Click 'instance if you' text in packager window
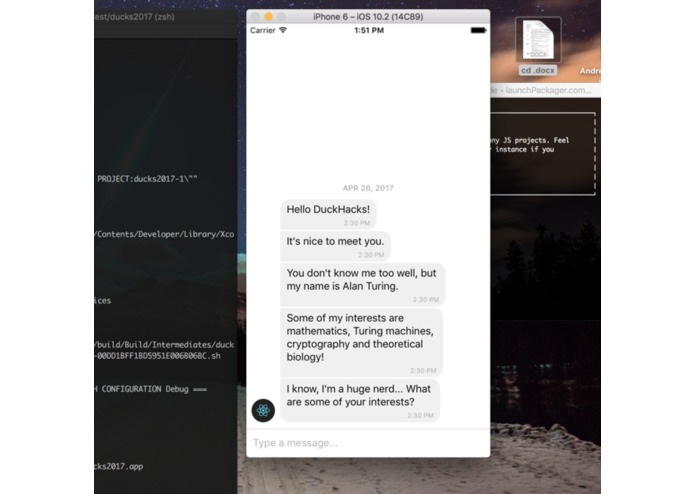This screenshot has width=695, height=494. tap(525, 149)
